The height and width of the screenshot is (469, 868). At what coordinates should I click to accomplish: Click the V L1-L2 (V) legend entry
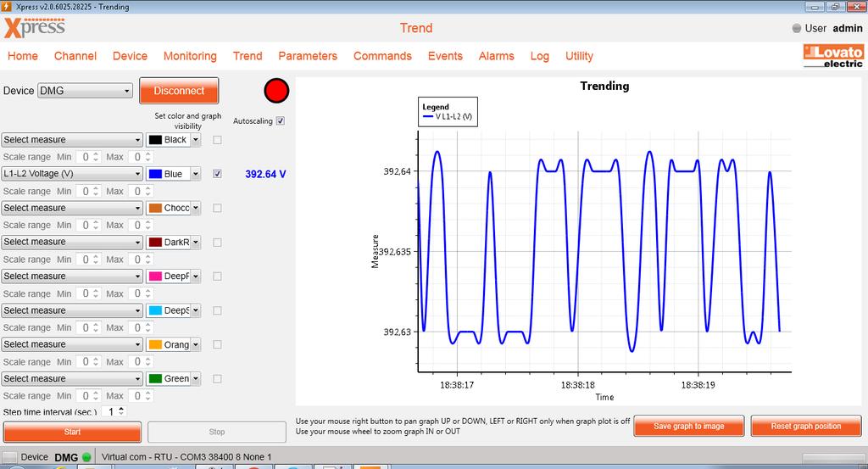tap(448, 117)
